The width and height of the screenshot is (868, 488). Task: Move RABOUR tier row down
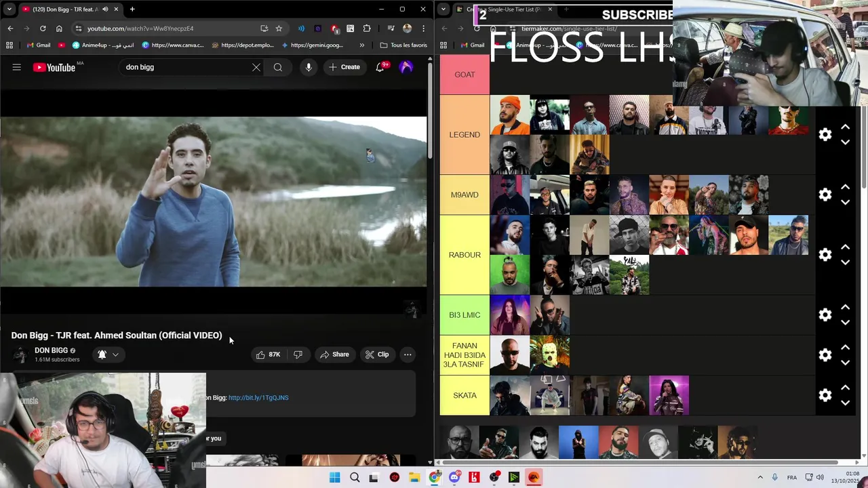845,262
